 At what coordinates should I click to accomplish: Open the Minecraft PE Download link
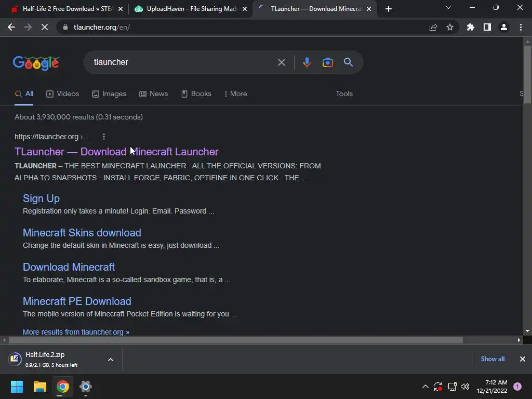tap(77, 301)
